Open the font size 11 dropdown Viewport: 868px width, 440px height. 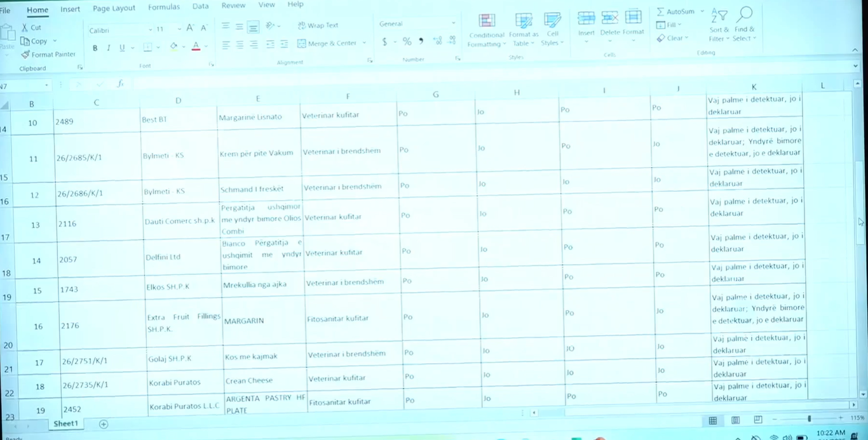pyautogui.click(x=179, y=29)
